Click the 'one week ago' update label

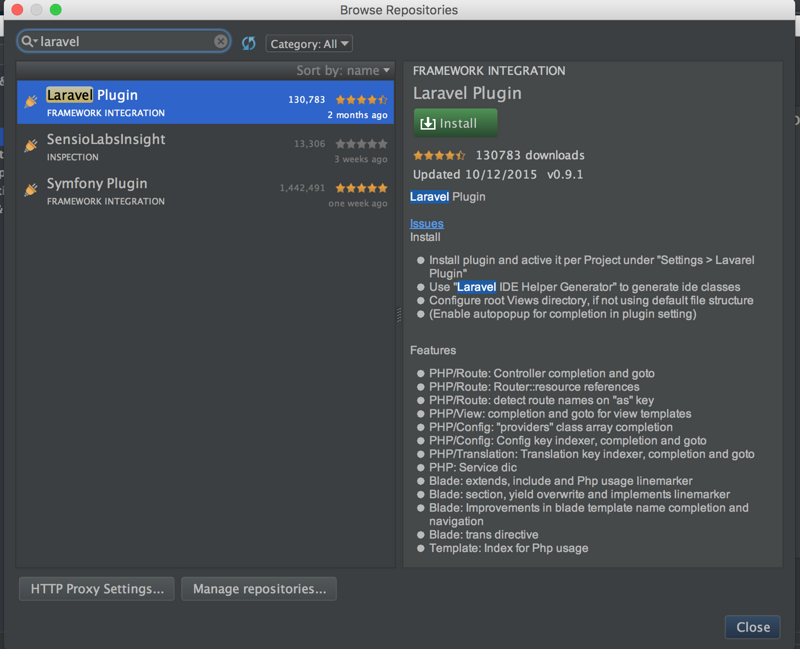click(x=358, y=203)
